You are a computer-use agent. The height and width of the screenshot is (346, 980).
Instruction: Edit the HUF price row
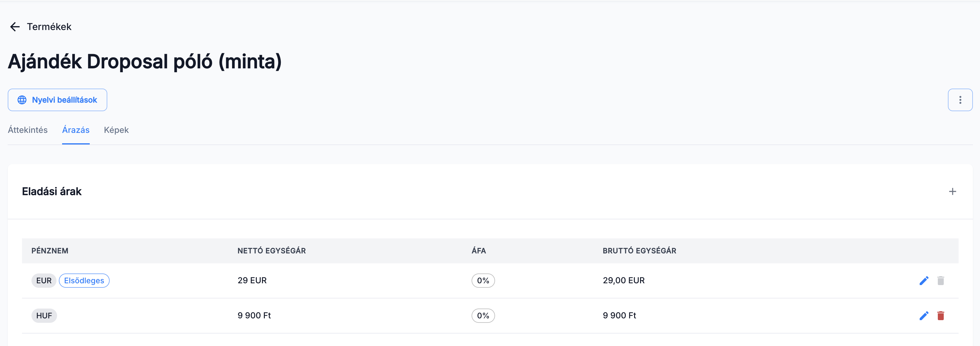[x=924, y=316]
